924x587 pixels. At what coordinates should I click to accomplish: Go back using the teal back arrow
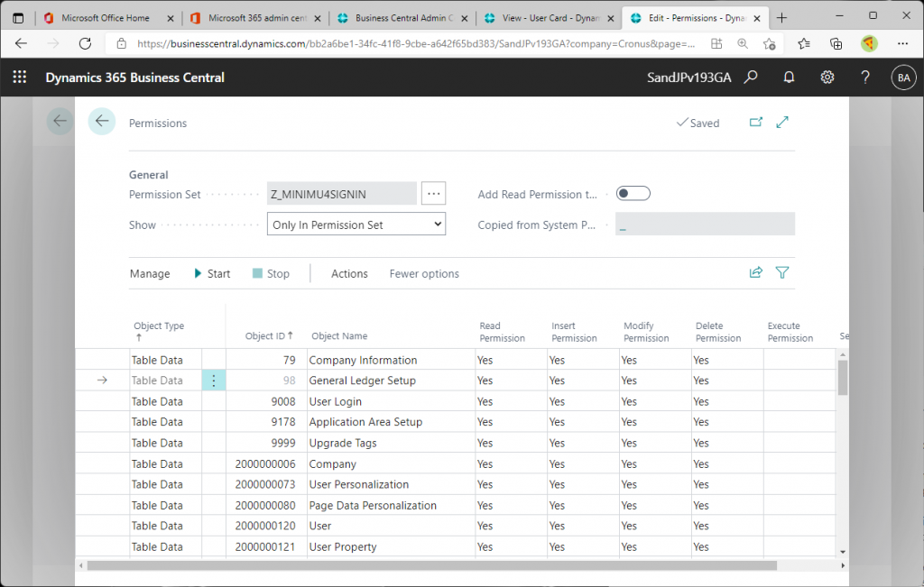pos(102,122)
